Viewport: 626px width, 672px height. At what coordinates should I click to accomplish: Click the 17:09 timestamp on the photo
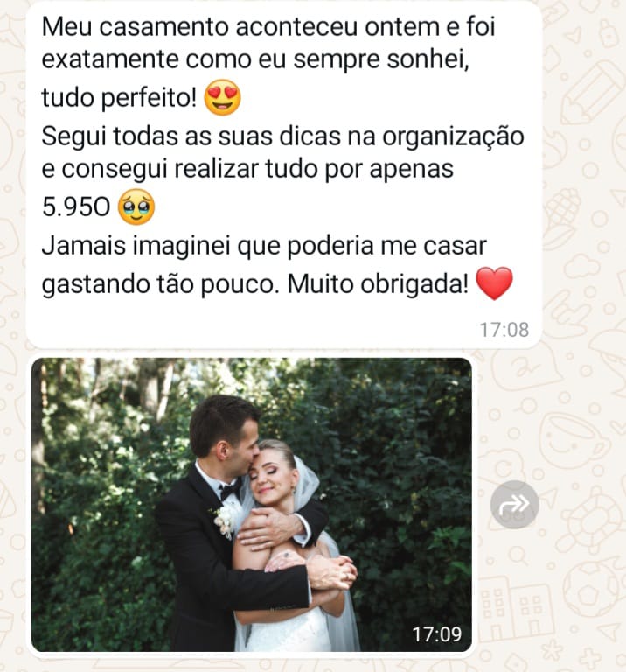[437, 633]
